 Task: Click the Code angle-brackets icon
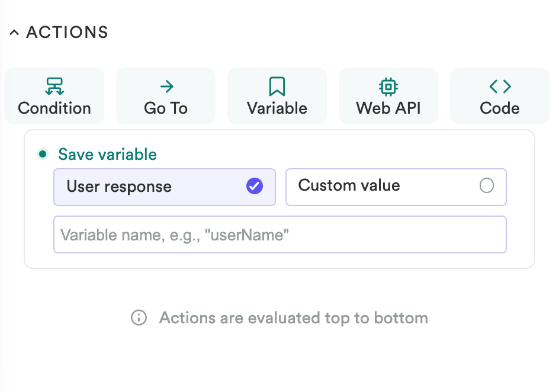[x=500, y=87]
